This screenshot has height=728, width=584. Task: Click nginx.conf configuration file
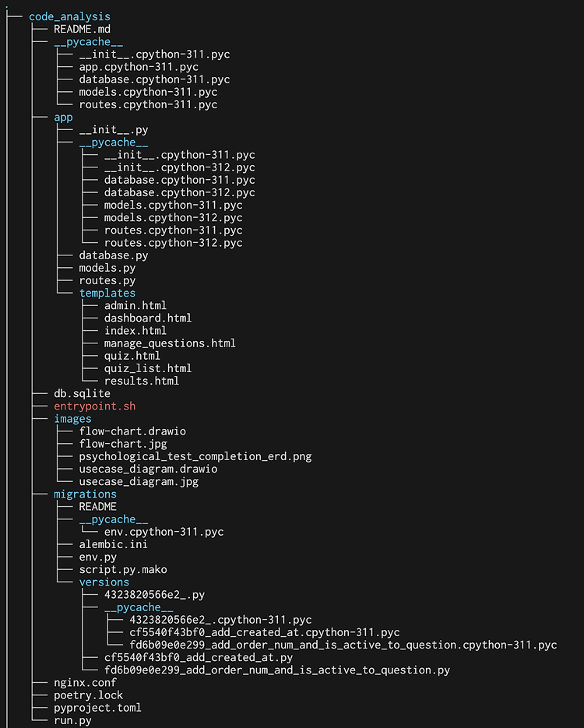[x=85, y=683]
